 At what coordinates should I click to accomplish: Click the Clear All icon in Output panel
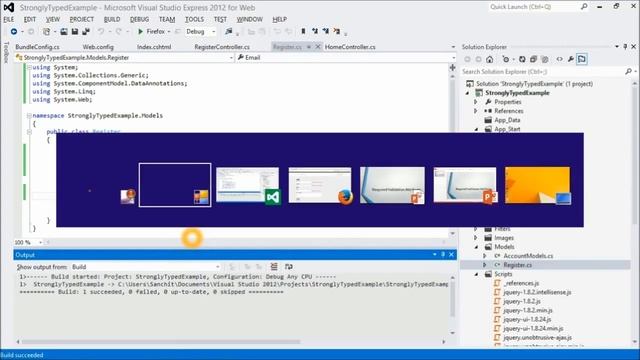coord(274,267)
